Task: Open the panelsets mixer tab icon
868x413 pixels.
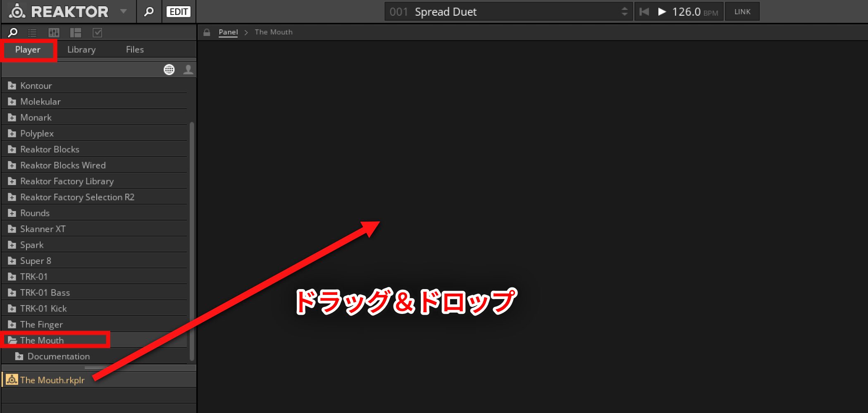Action: point(54,33)
